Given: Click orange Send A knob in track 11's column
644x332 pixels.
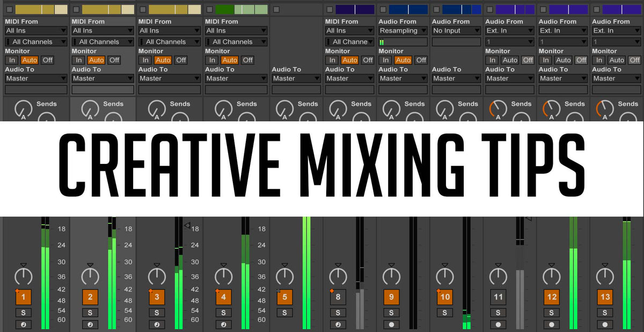Looking at the screenshot, I should tap(498, 110).
